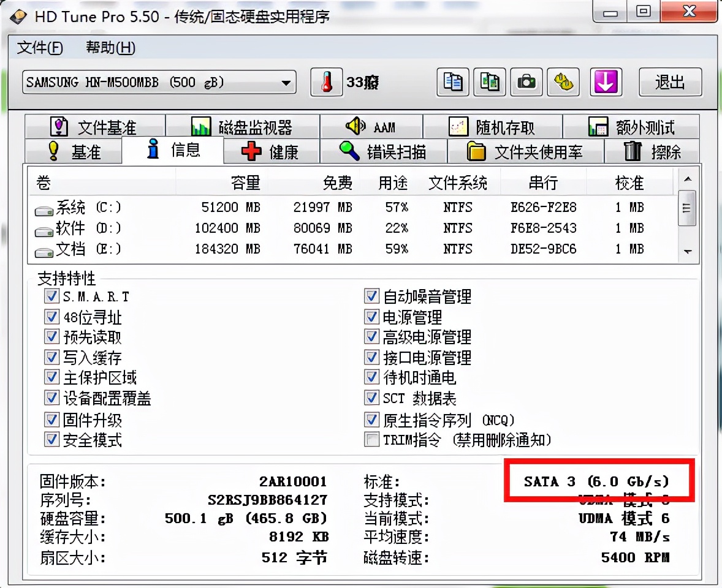This screenshot has height=588, width=722.
Task: Enable the TRIM指令 checkbox
Action: pos(371,440)
